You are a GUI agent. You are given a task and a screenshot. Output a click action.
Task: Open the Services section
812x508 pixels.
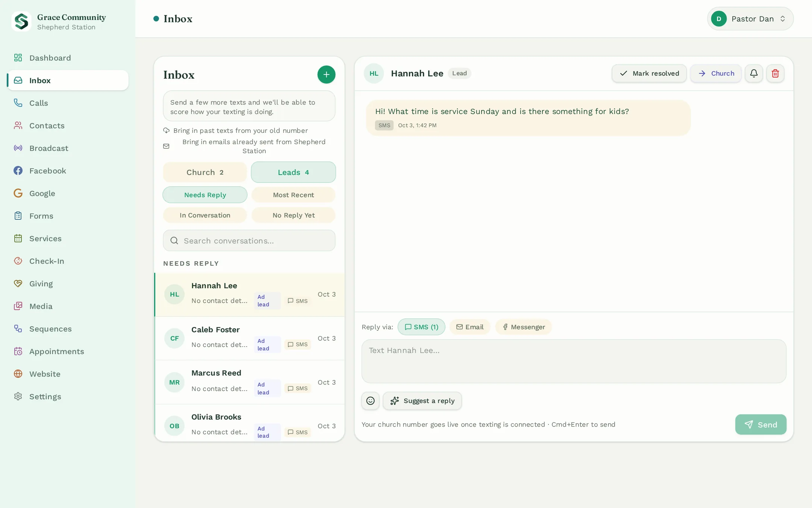[x=68, y=238]
